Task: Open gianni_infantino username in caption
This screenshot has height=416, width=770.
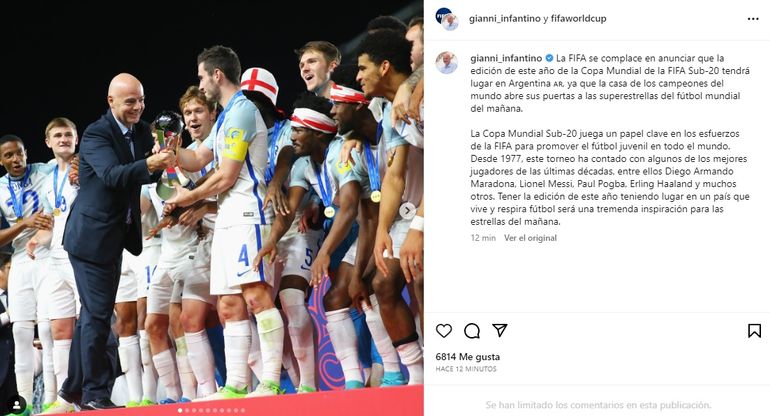Action: 506,58
